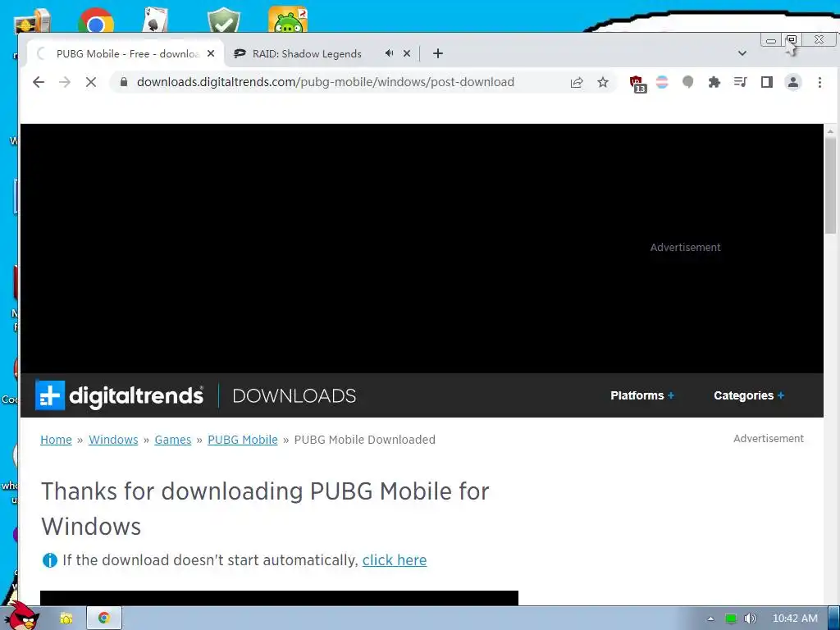Click the Digital Trends logo
840x630 pixels.
tap(120, 395)
